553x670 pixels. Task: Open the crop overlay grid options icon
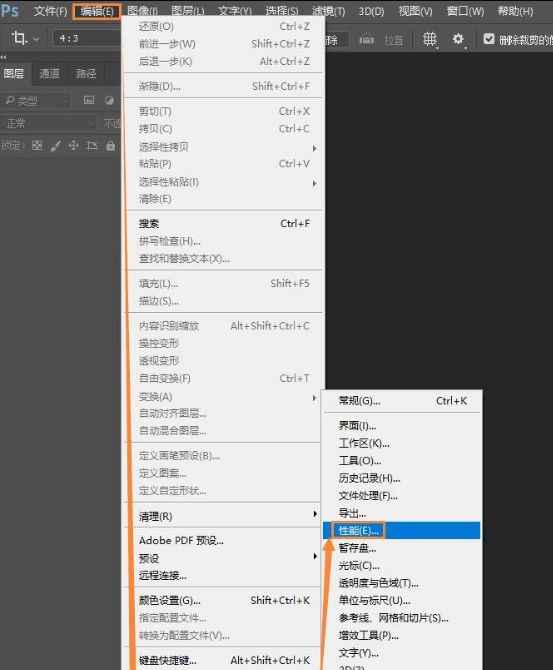point(429,40)
